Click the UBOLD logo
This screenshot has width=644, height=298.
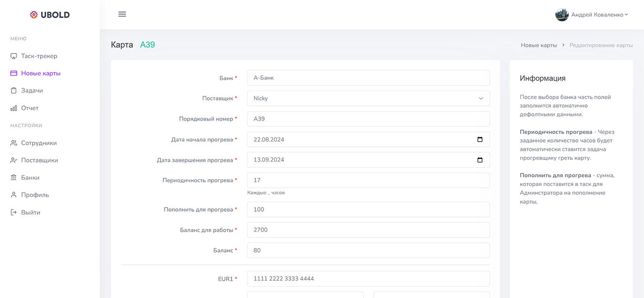coord(50,15)
